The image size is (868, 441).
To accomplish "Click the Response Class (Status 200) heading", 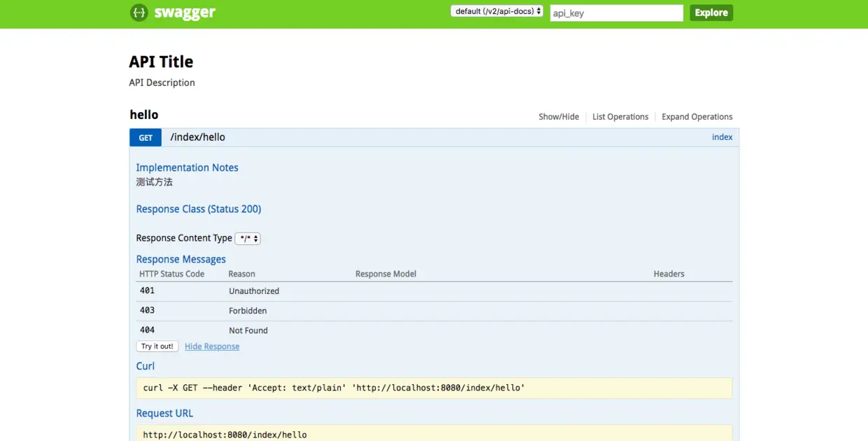I will (x=199, y=209).
